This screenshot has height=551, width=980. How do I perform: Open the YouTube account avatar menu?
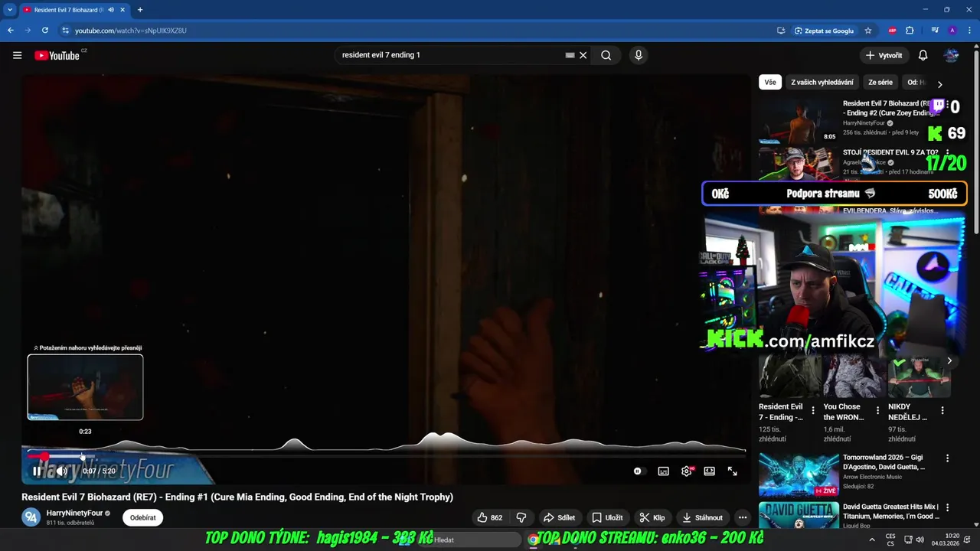pyautogui.click(x=952, y=55)
